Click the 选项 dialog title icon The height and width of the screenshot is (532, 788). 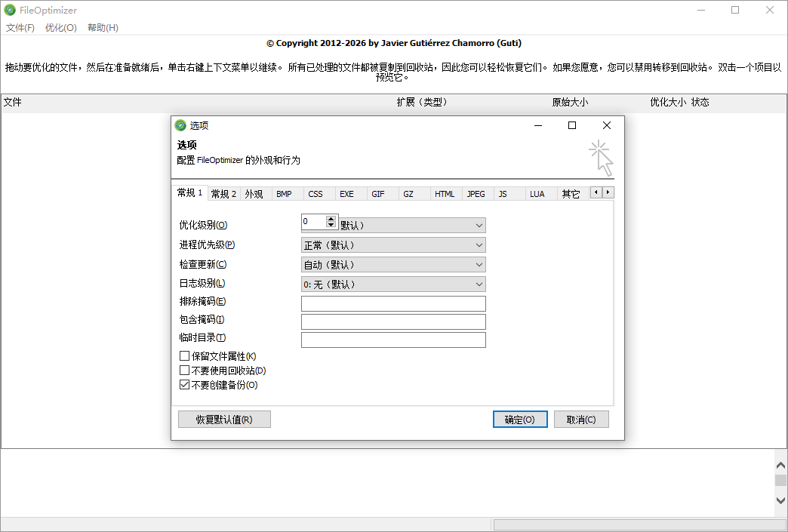coord(180,125)
